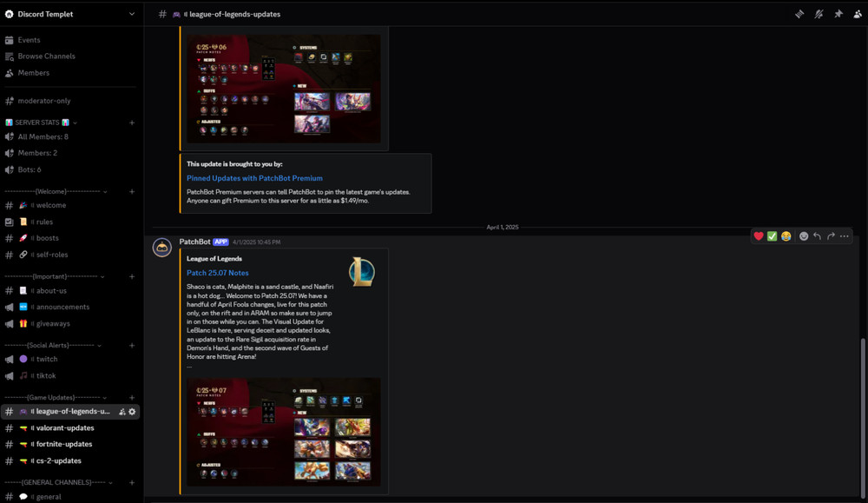Viewport: 868px width, 503px height.
Task: Open the threads icon in the header
Action: point(799,14)
